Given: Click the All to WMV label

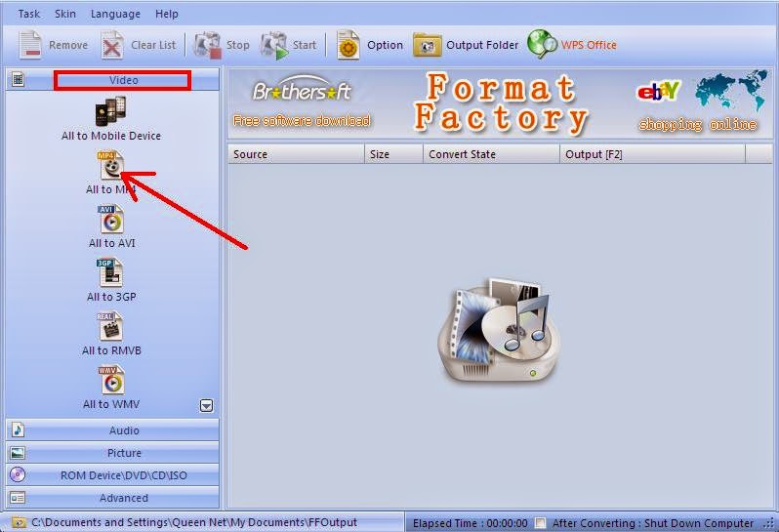Looking at the screenshot, I should 111,404.
